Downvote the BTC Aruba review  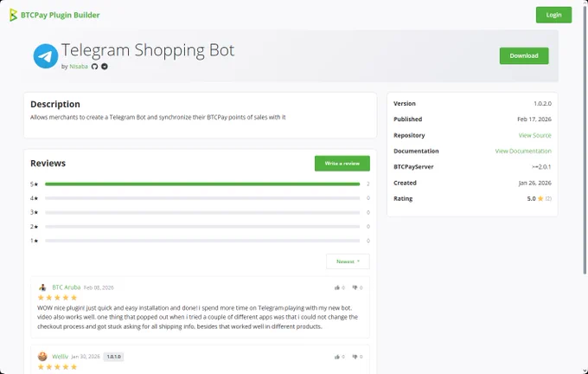tap(357, 287)
